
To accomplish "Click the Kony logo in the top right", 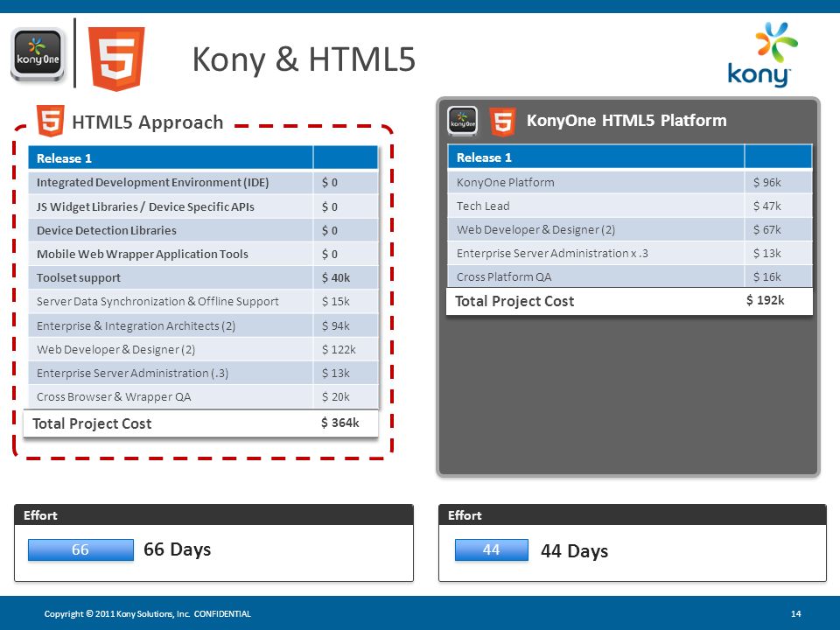I will pos(762,54).
